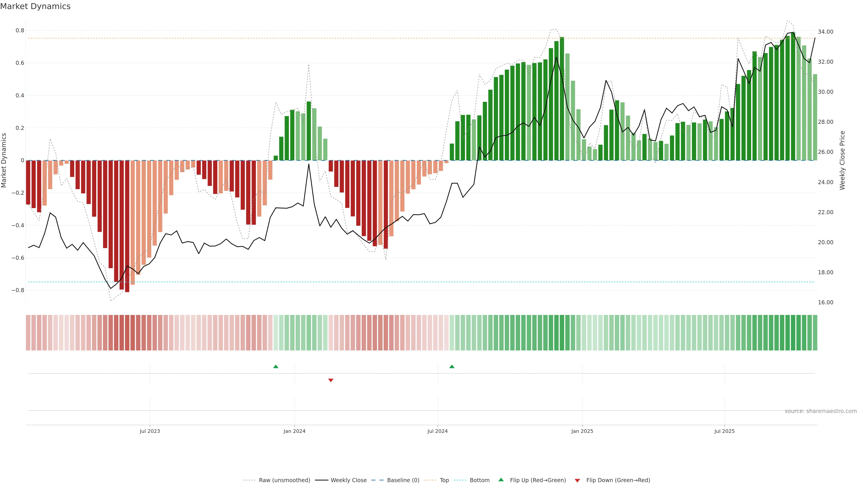The image size is (868, 488).
Task: Click the second green flip-up marker near Jul 2024
Action: (x=452, y=366)
